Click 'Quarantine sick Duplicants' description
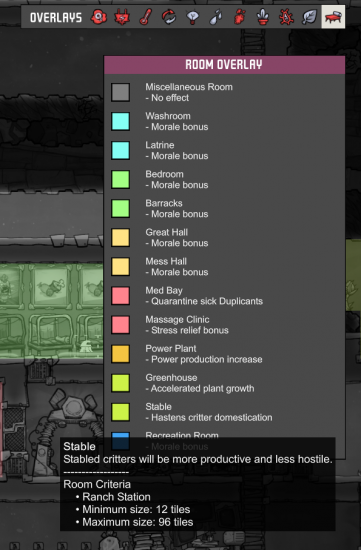Viewport: 361px width, 550px height. [x=204, y=301]
